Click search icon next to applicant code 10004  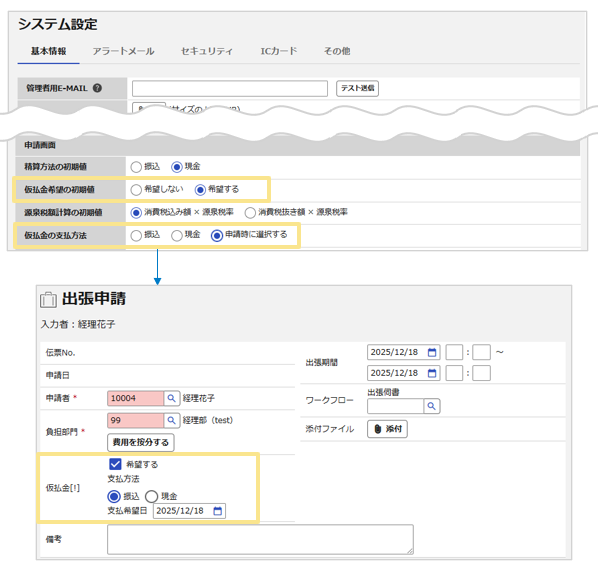(x=172, y=398)
